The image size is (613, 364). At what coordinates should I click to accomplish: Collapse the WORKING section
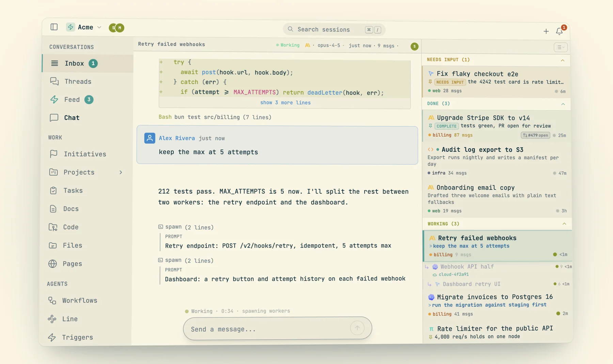click(x=564, y=224)
